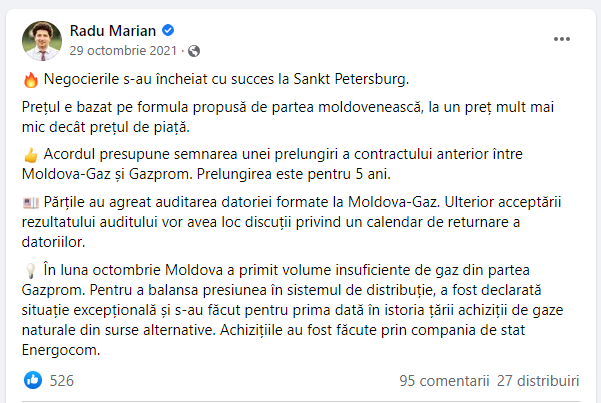
Task: Open the three-dot post options menu
Action: (x=564, y=38)
